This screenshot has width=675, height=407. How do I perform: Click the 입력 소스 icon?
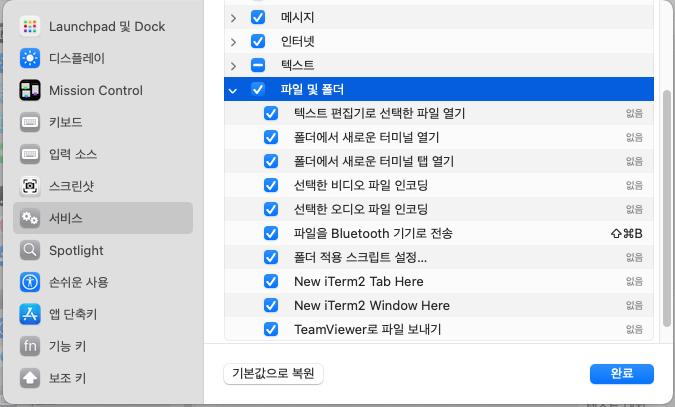(x=30, y=154)
